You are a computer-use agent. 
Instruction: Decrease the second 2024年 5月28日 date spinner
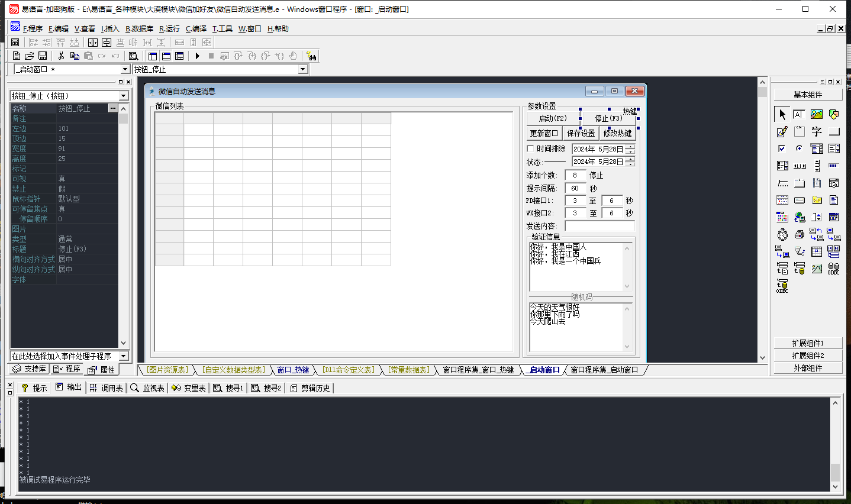630,164
